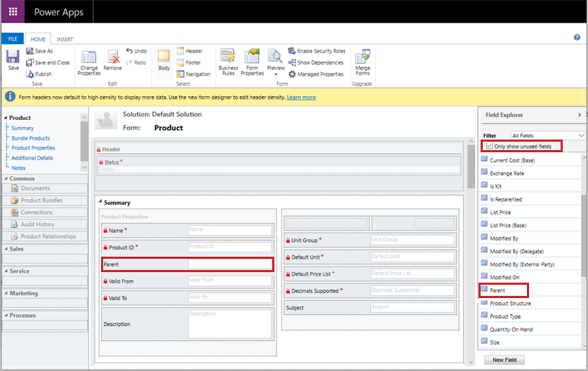Go to Product Properties in tree

33,148
